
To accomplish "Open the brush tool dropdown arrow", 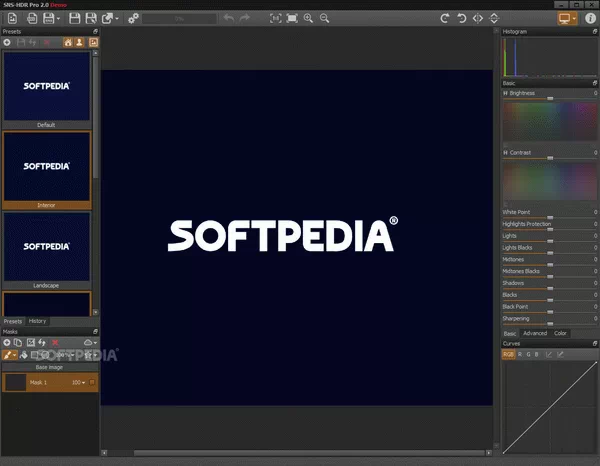I will click(16, 354).
